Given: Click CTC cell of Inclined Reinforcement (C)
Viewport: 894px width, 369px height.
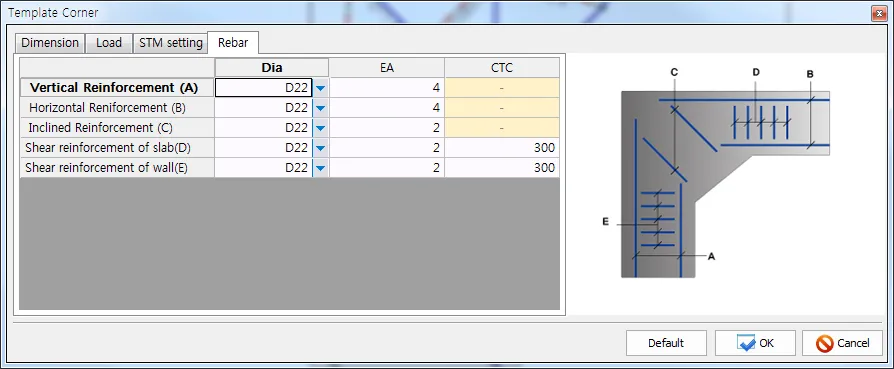Looking at the screenshot, I should click(x=502, y=128).
